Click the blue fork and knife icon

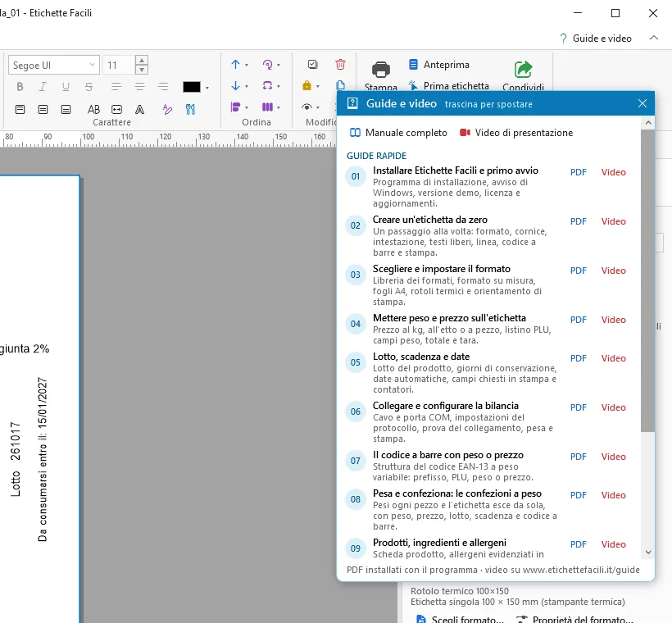[190, 109]
